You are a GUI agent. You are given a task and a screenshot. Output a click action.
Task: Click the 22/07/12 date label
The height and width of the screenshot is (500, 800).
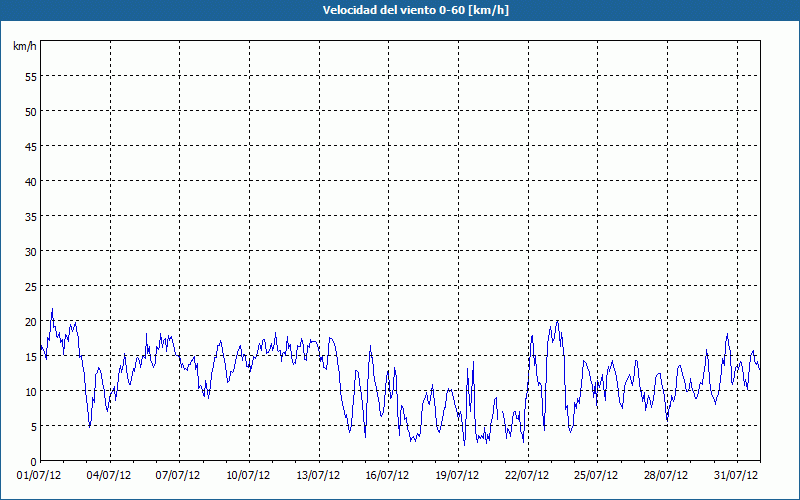[527, 476]
